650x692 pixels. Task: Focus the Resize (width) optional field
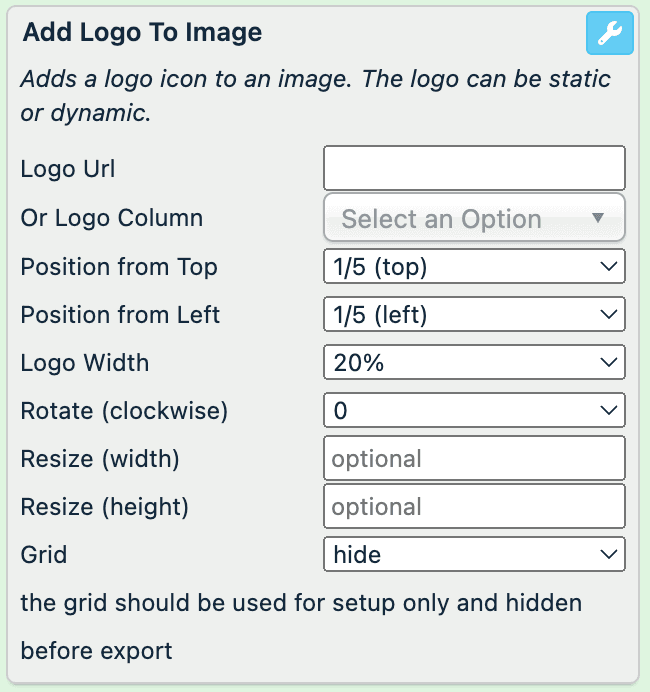(474, 458)
